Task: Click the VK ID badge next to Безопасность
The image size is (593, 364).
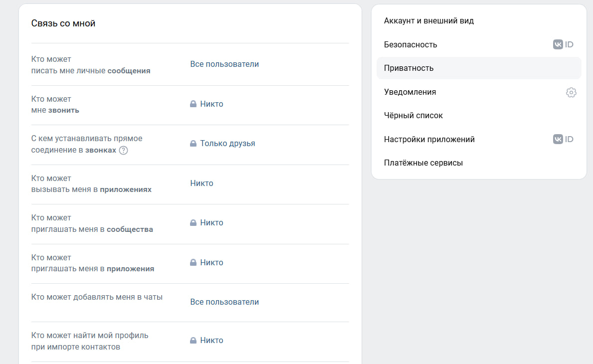Action: (x=563, y=44)
